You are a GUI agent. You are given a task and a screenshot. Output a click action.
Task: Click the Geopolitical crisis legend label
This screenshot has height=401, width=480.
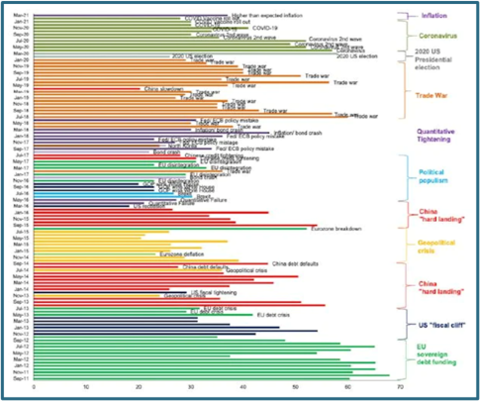click(x=436, y=247)
